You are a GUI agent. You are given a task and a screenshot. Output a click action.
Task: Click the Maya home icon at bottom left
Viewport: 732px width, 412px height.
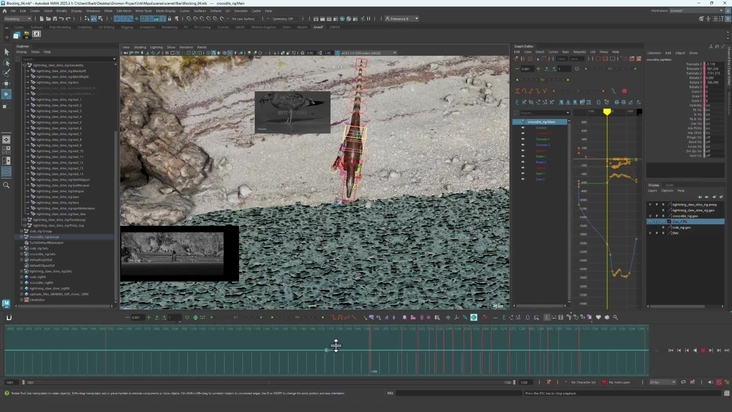click(6, 304)
